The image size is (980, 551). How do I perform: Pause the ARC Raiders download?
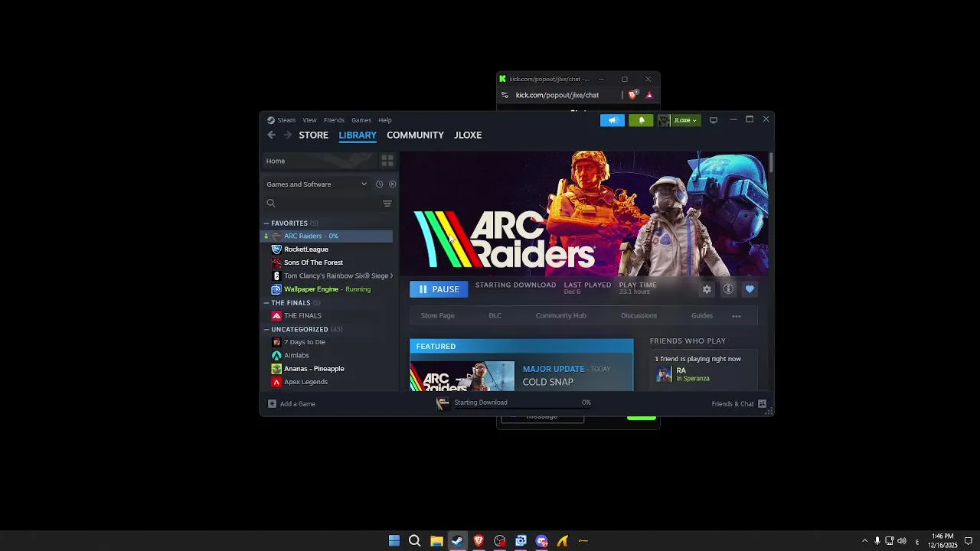coord(439,289)
